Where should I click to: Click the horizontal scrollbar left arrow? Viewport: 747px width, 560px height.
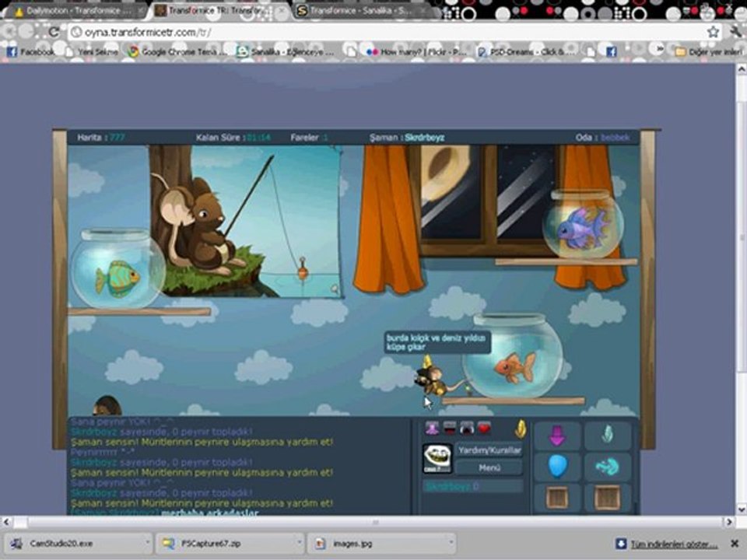6,522
